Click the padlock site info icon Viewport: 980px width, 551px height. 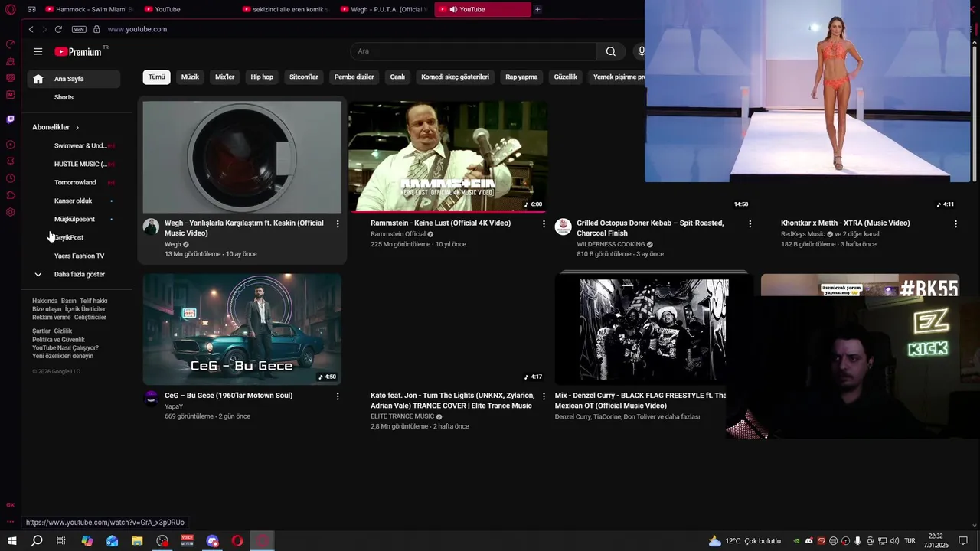click(96, 29)
